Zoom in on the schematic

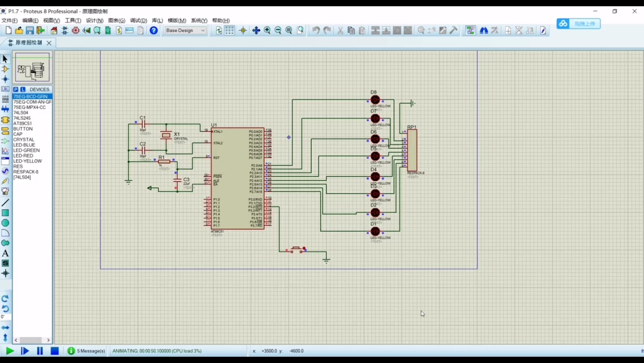click(267, 30)
